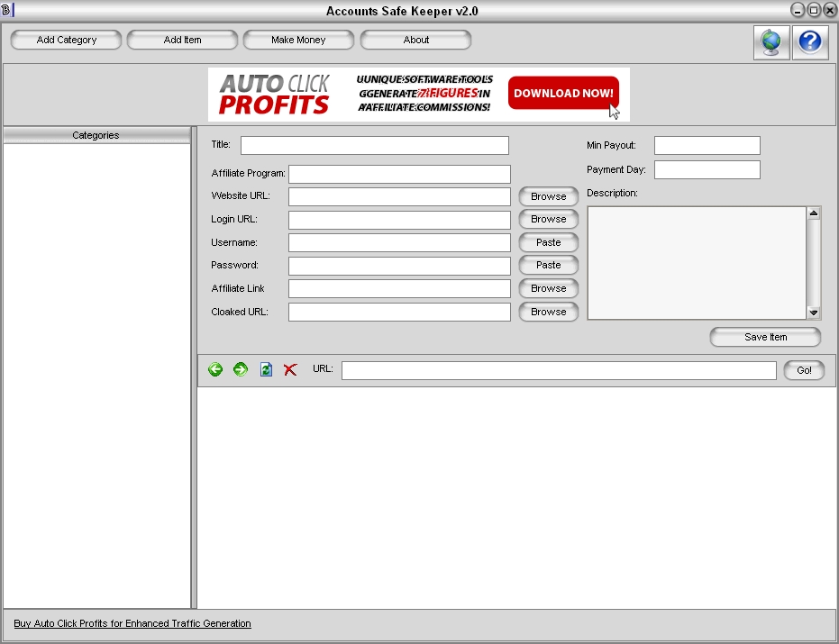The height and width of the screenshot is (644, 839).
Task: Focus the Title input field
Action: [375, 146]
